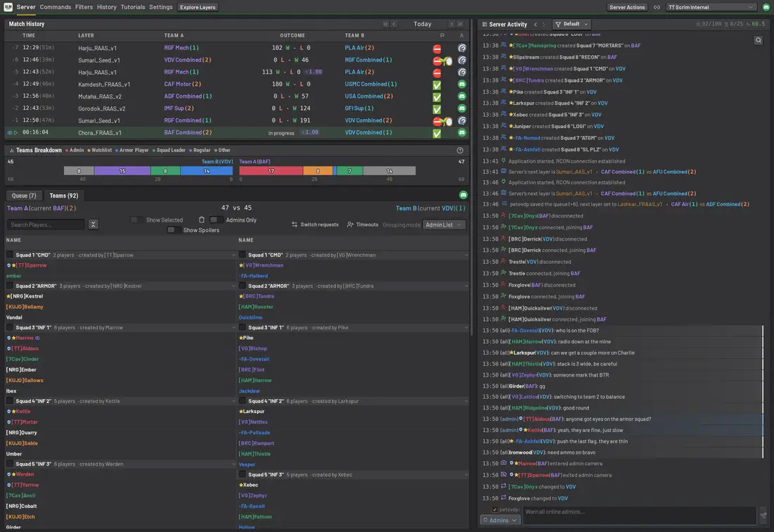Click the play icon on the in-progress match
774x532 pixels.
15,132
